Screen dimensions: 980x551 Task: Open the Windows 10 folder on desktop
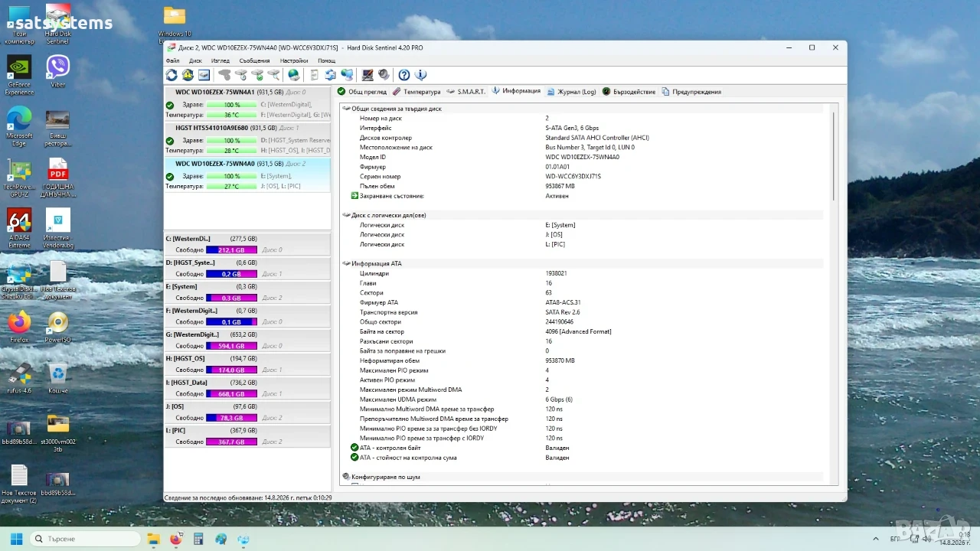175,24
